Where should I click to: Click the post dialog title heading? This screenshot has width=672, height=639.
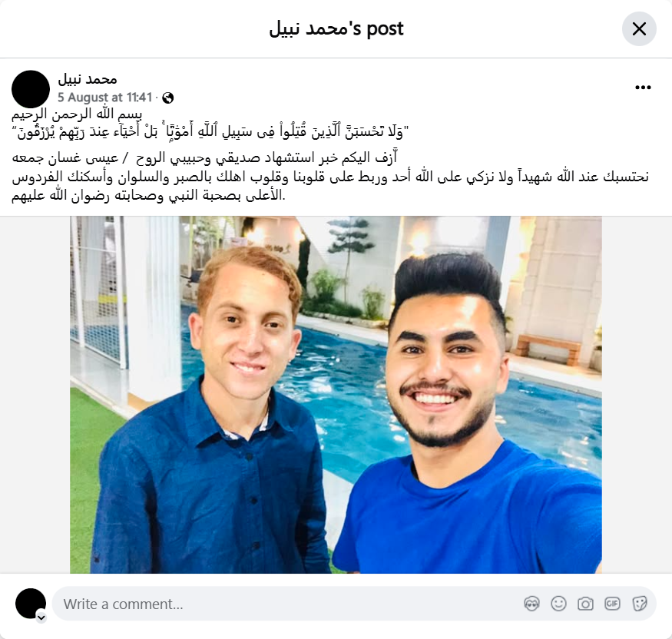coord(336,28)
